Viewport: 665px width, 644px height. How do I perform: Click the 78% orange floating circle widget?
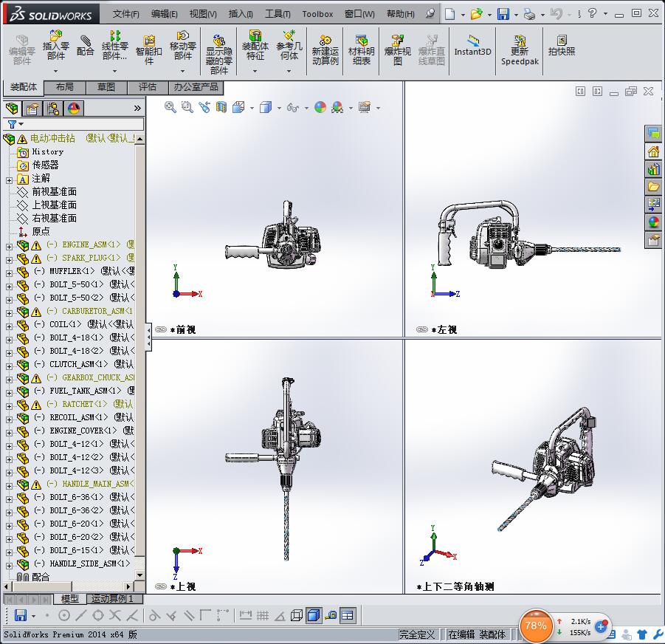click(536, 625)
